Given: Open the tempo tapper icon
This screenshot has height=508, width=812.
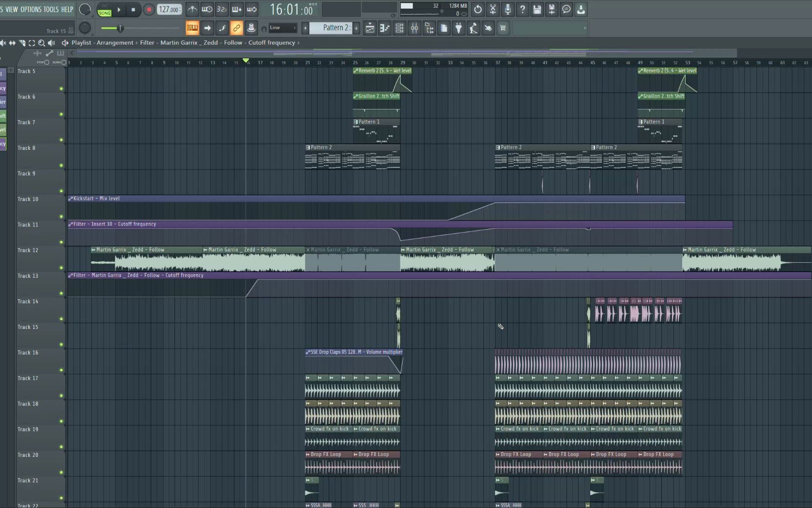Looking at the screenshot, I should [x=473, y=28].
